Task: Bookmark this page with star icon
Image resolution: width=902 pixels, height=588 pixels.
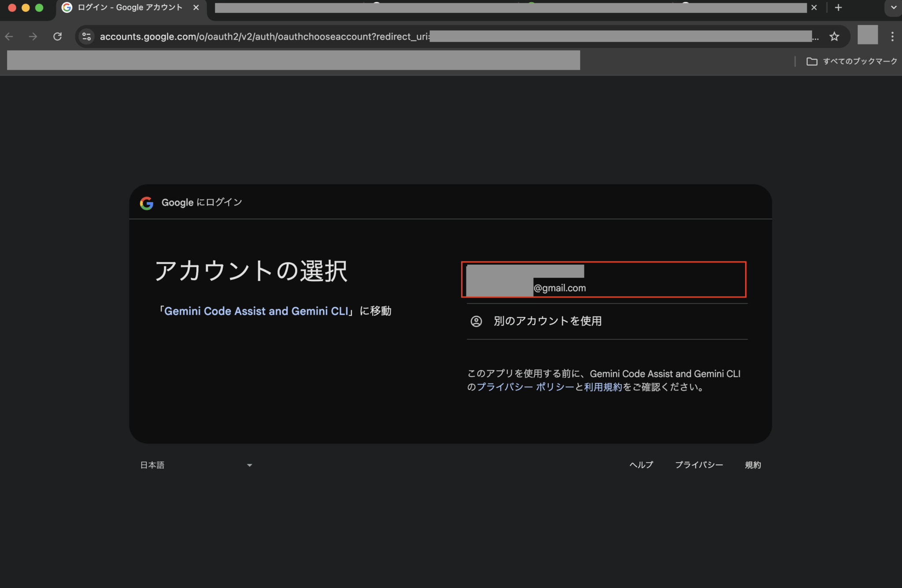Action: tap(834, 37)
